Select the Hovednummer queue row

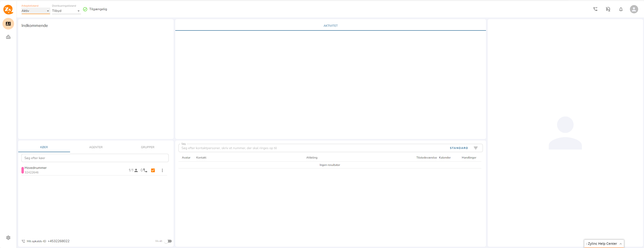coord(94,170)
